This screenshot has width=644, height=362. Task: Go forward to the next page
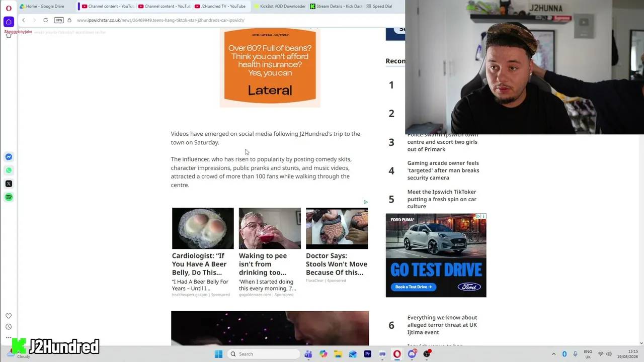click(x=34, y=20)
